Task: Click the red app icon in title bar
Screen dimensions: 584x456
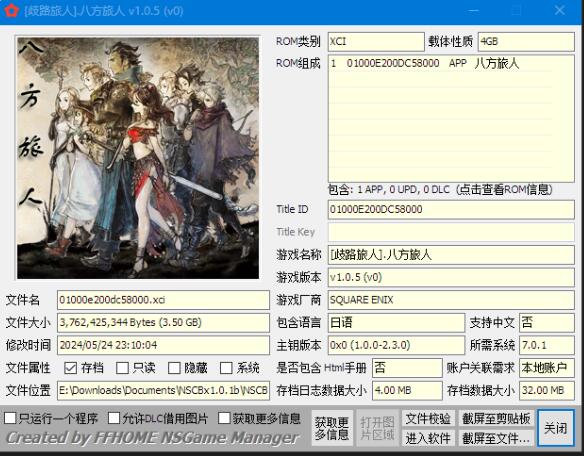Action: [12, 10]
